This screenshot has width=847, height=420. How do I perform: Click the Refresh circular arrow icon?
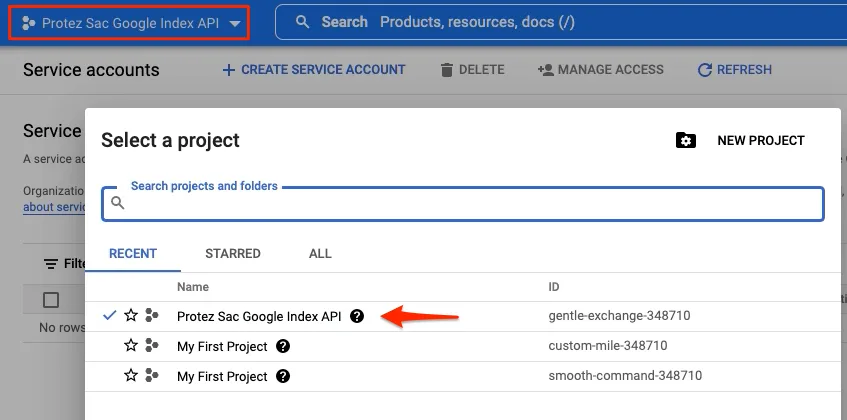click(705, 70)
